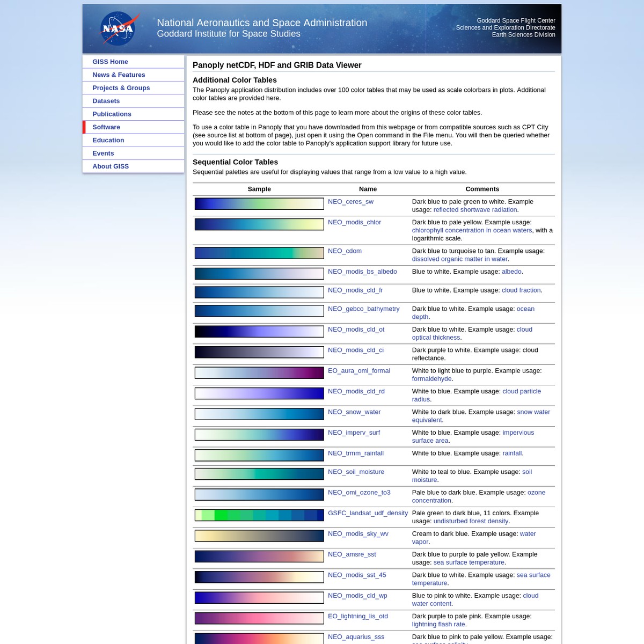Click the EO_aura_omi_formal purple sample bar
Screen dimensions: 644x644
[x=259, y=373]
